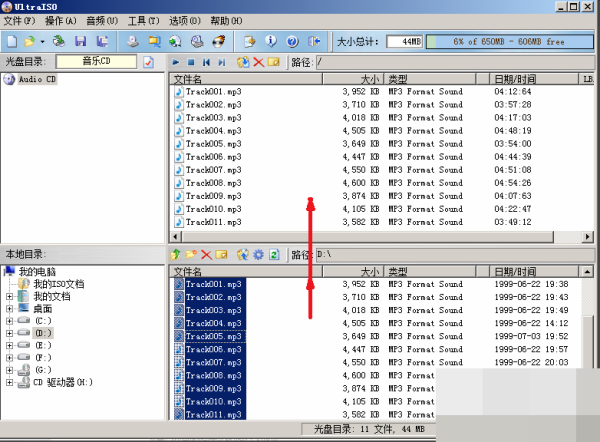Expand the (C:) drive node
This screenshot has width=600, height=442.
[x=10, y=321]
